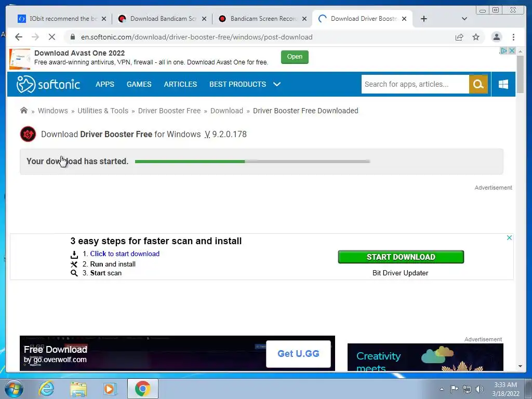Close the IObit recommend tab
532x399 pixels.
pos(104,19)
